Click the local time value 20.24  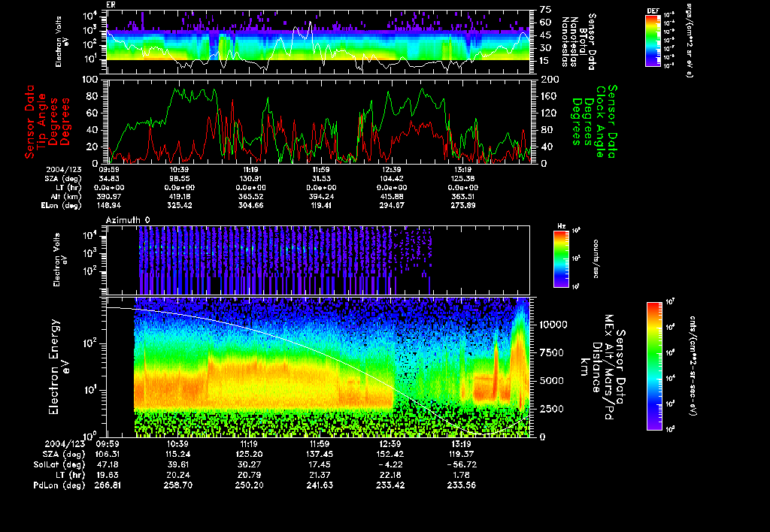point(179,475)
